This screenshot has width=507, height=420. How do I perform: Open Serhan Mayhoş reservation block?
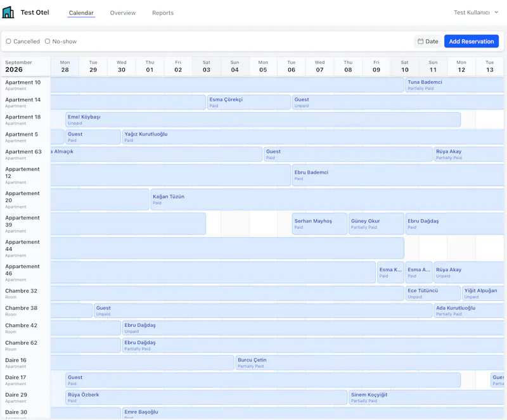319,224
